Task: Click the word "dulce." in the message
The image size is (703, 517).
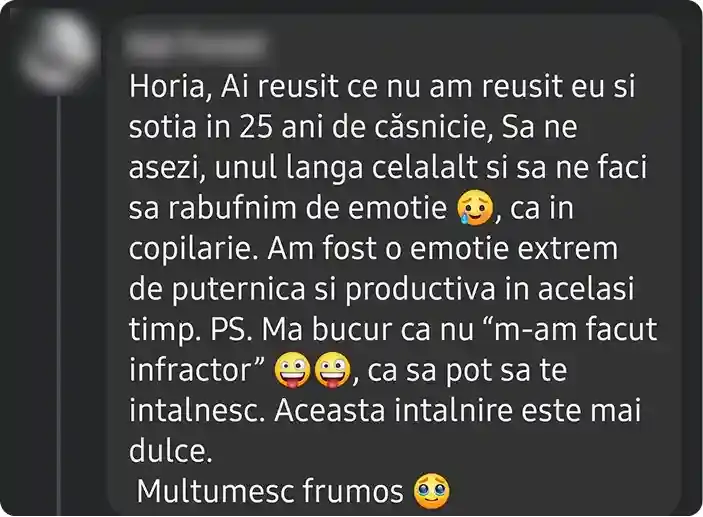Action: 170,451
